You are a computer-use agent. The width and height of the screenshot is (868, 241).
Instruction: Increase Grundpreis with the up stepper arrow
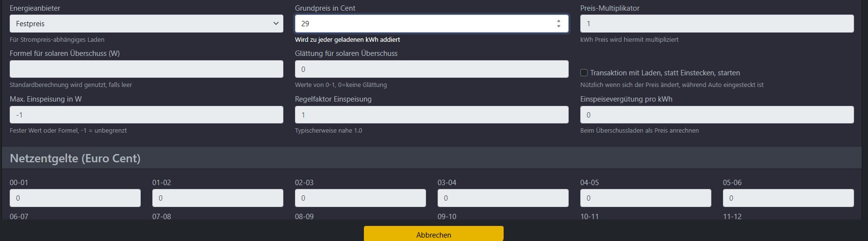[558, 21]
